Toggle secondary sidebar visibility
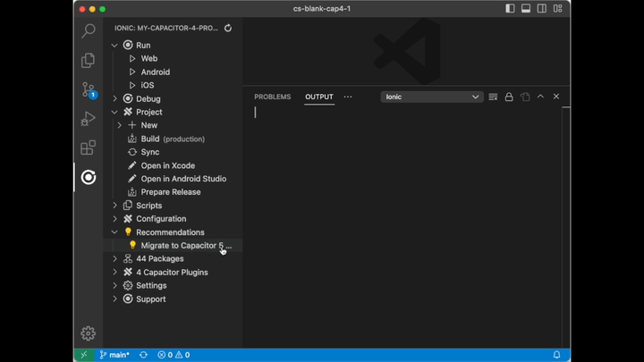 click(x=542, y=9)
